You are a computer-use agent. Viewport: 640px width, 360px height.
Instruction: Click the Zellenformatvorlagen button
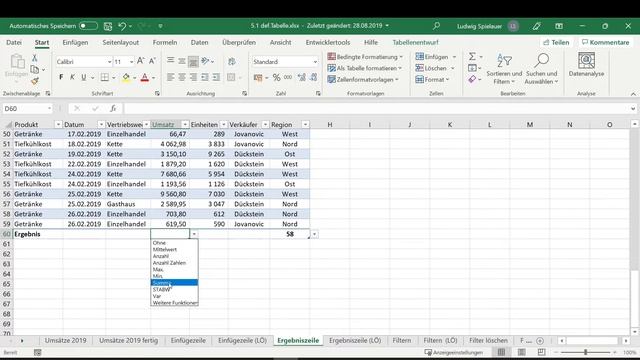[x=363, y=80]
